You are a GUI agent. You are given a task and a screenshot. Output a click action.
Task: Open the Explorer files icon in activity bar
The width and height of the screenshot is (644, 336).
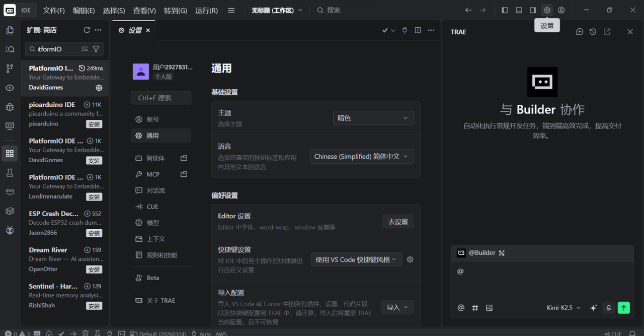tap(10, 30)
